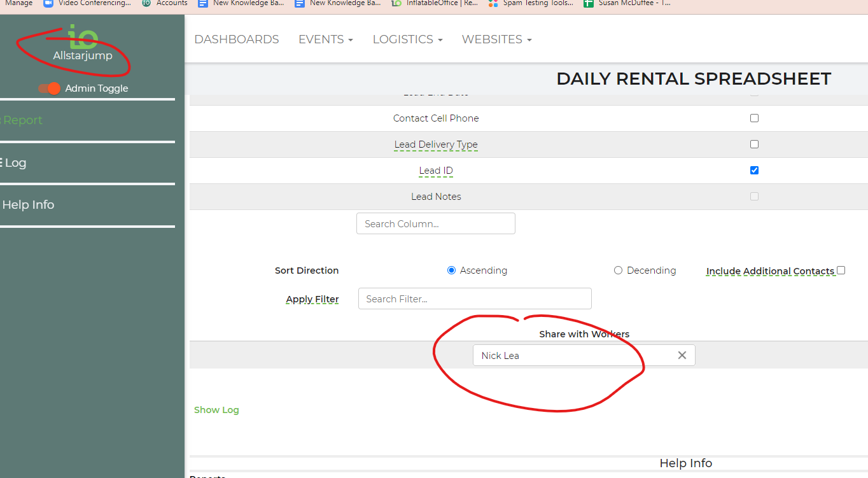Screen dimensions: 868x478
Task: Click the Contact Cell Phone label
Action: coord(436,118)
